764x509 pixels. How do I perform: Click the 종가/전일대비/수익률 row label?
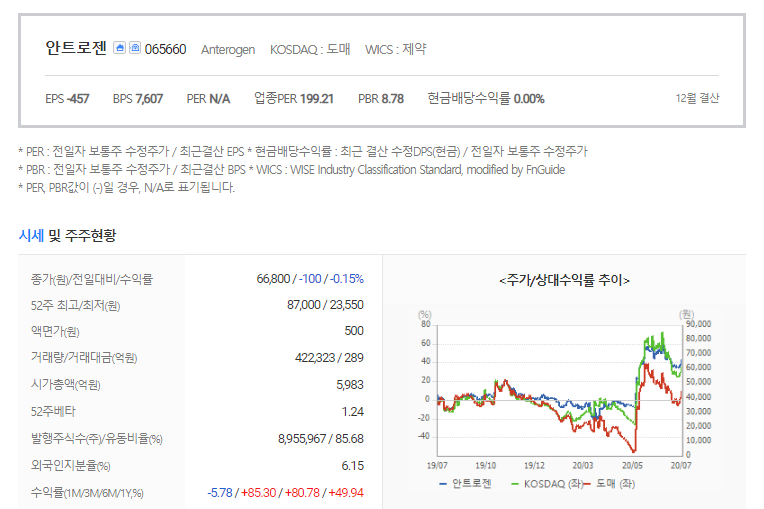(92, 279)
